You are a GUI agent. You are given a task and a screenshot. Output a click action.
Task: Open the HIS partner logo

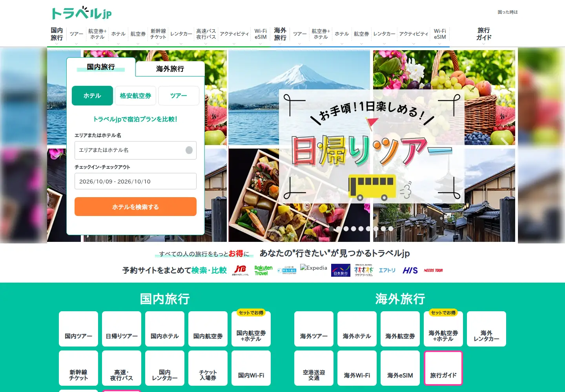410,270
